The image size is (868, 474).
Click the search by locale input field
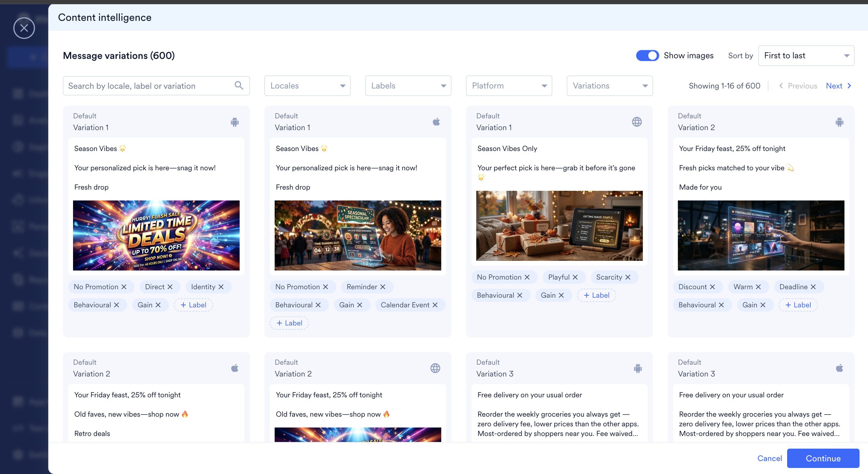156,86
